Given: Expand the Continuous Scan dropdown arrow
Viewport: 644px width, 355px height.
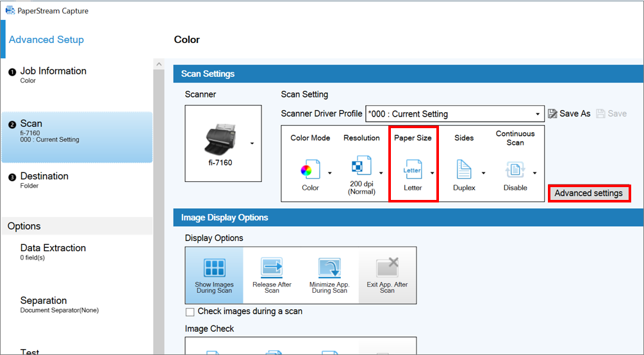Looking at the screenshot, I should [535, 173].
